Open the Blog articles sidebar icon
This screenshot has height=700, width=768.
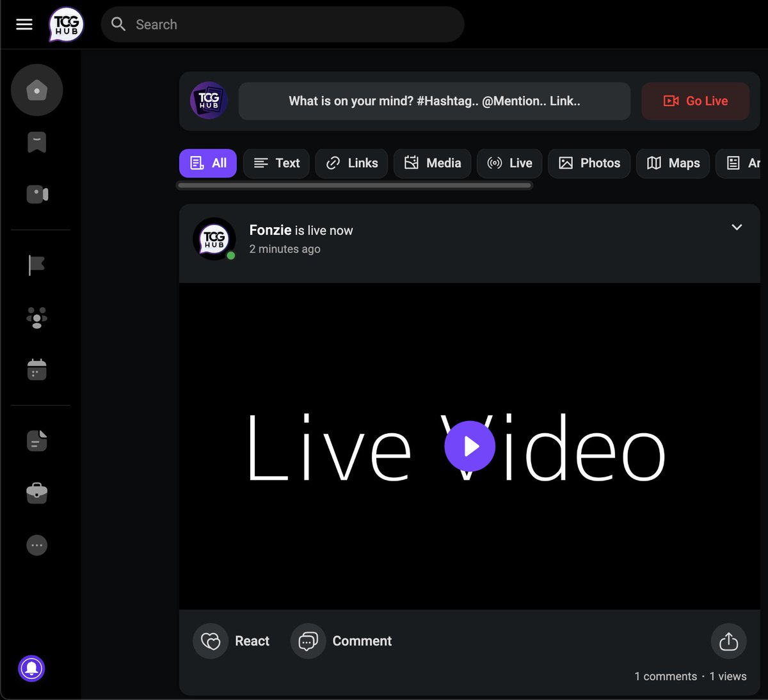(x=36, y=440)
